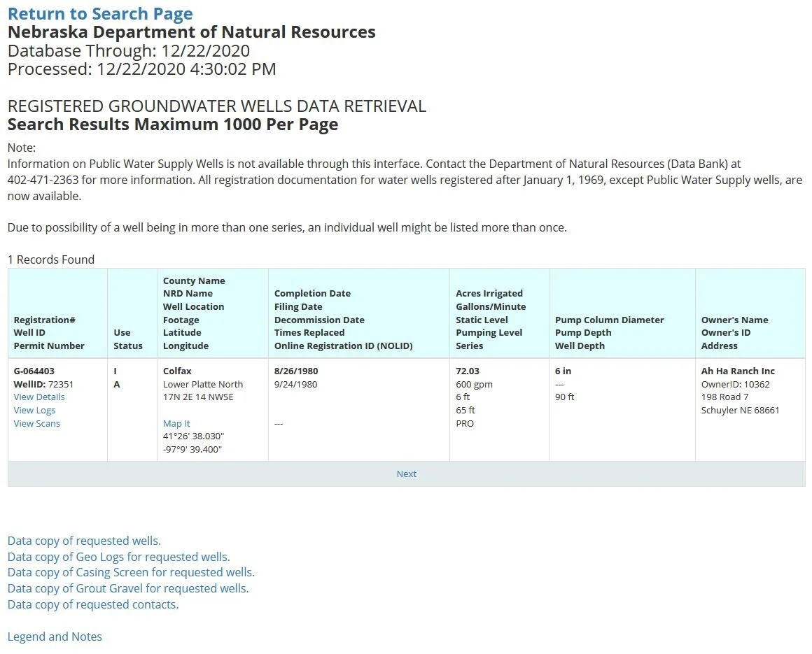Select the Processed: 12/22/2020 4:30:02 PM text
This screenshot has width=812, height=654.
click(x=142, y=69)
